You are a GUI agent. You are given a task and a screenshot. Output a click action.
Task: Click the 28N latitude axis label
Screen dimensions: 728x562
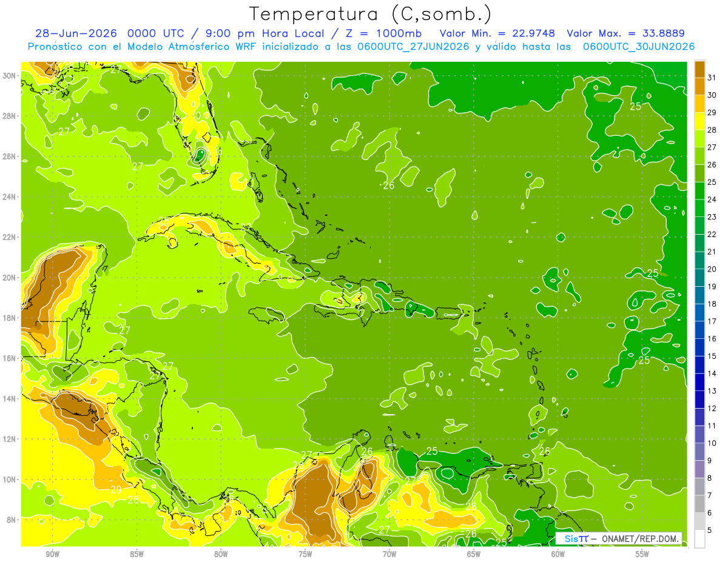click(x=10, y=116)
